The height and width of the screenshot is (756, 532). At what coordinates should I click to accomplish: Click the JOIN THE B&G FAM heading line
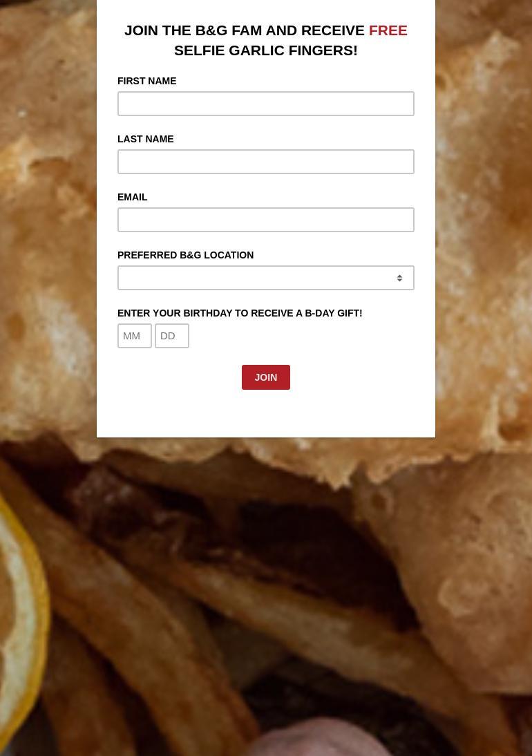(245, 30)
